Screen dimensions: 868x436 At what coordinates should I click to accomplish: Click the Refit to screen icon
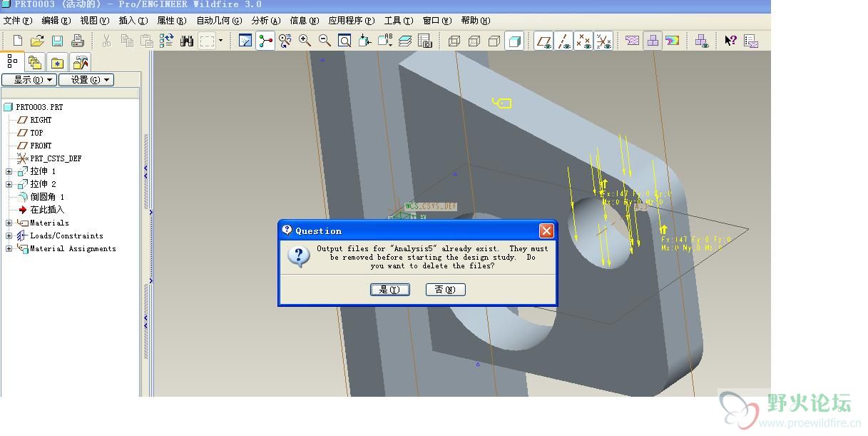click(344, 41)
